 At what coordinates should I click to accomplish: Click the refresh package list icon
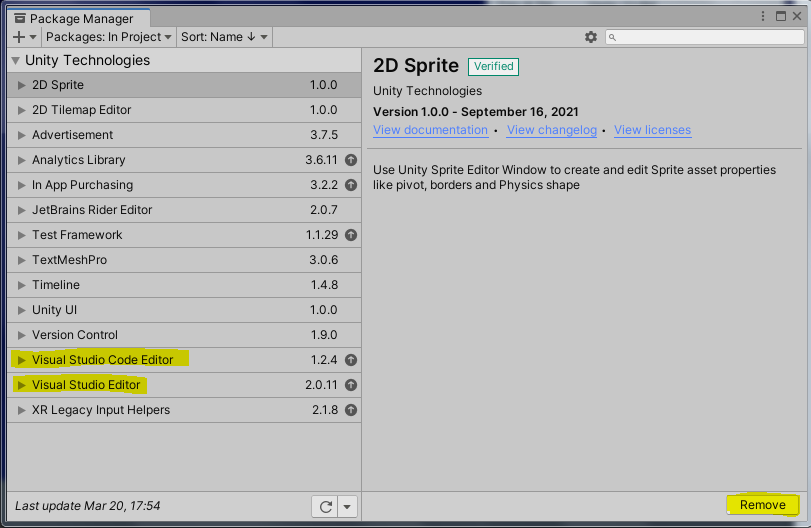(x=325, y=506)
